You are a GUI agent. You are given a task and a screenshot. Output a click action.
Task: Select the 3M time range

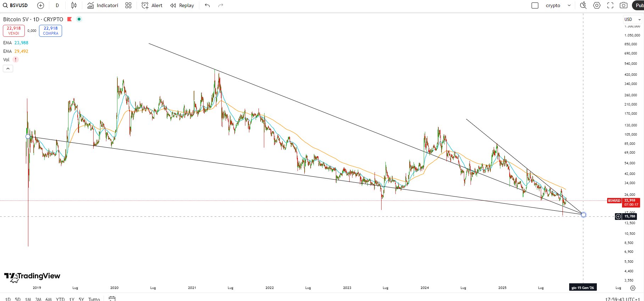pos(38,299)
